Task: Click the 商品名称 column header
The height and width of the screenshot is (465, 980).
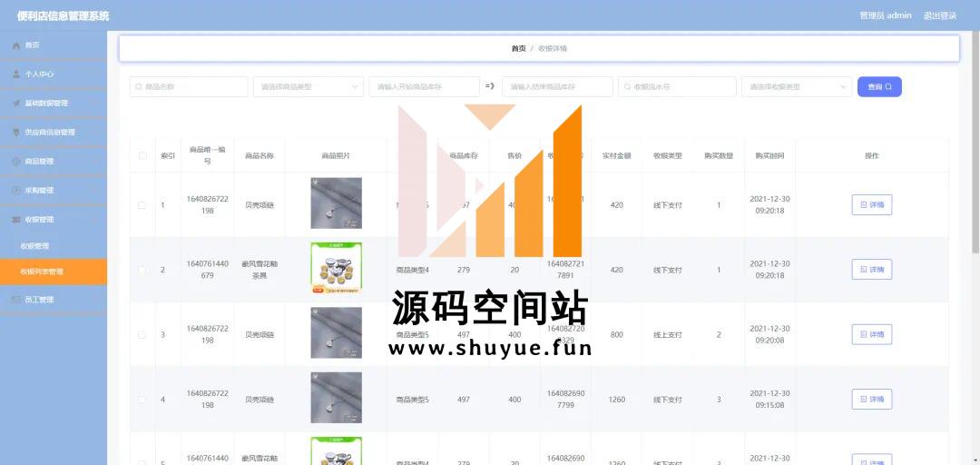Action: (260, 156)
